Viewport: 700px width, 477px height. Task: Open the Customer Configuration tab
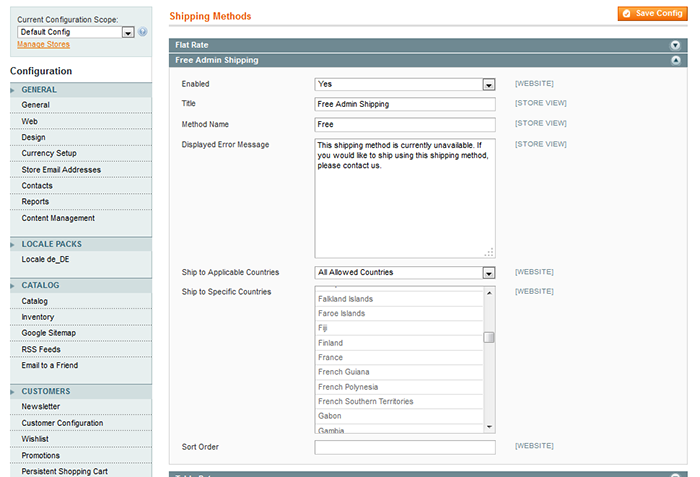81,423
